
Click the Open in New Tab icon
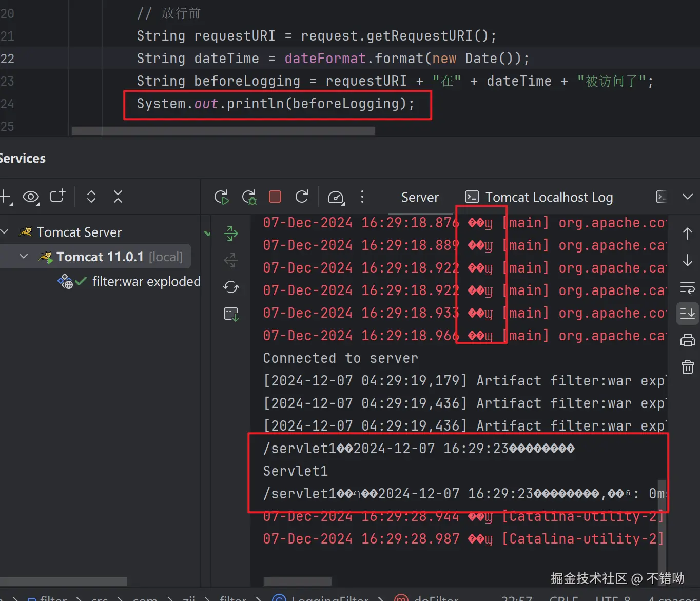(57, 196)
